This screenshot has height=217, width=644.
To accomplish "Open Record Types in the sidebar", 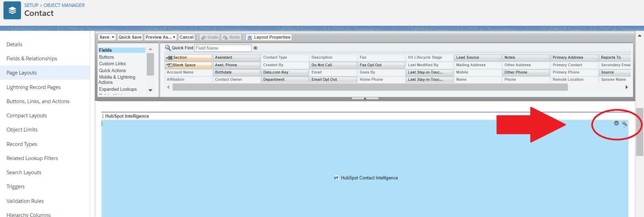I will (22, 144).
